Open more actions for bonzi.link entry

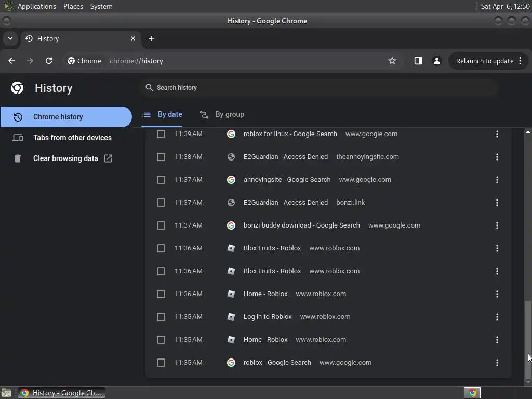click(x=497, y=203)
